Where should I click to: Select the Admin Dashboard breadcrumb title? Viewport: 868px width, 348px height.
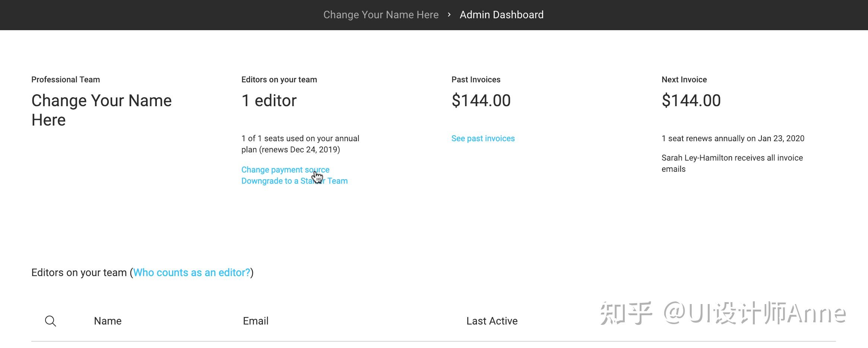click(501, 15)
